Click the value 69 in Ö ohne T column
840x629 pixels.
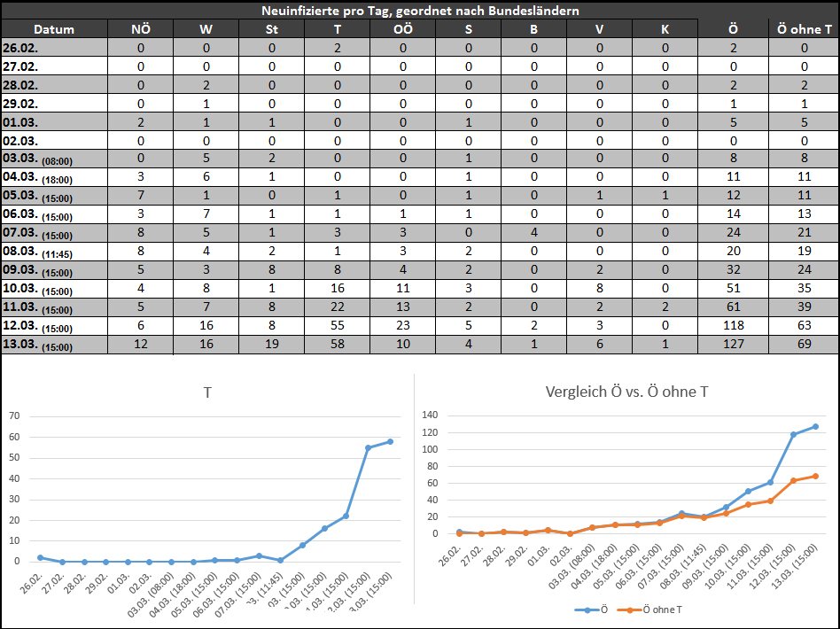pos(804,345)
